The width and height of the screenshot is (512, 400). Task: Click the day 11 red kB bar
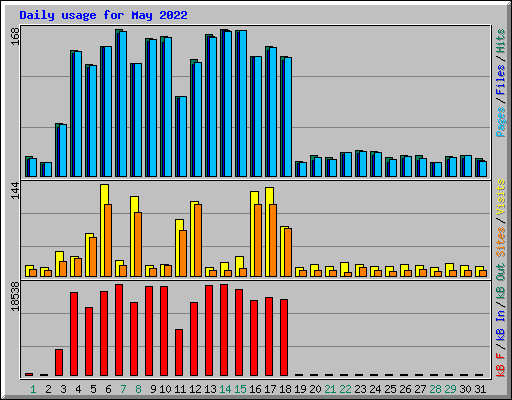(179, 353)
